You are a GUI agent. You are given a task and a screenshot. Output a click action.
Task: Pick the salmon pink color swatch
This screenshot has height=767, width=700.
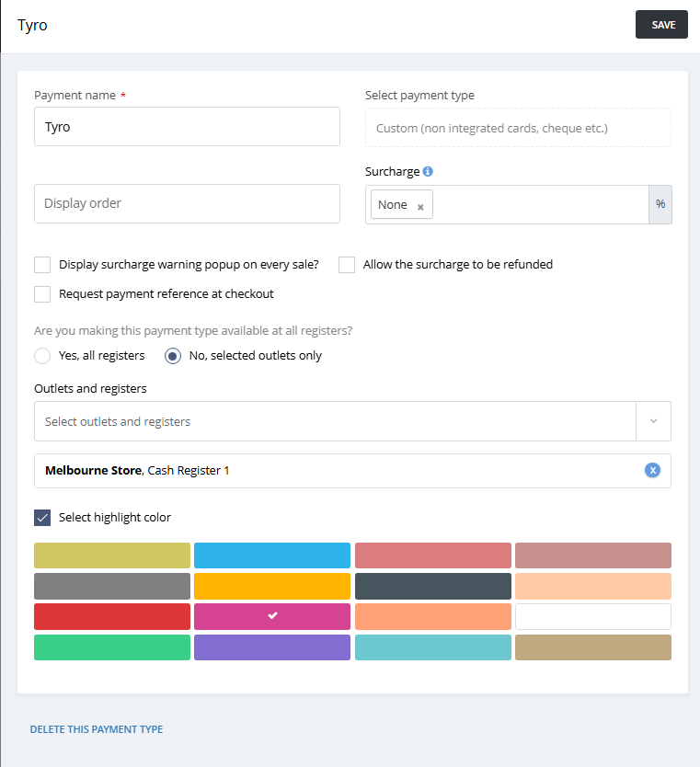pos(433,555)
